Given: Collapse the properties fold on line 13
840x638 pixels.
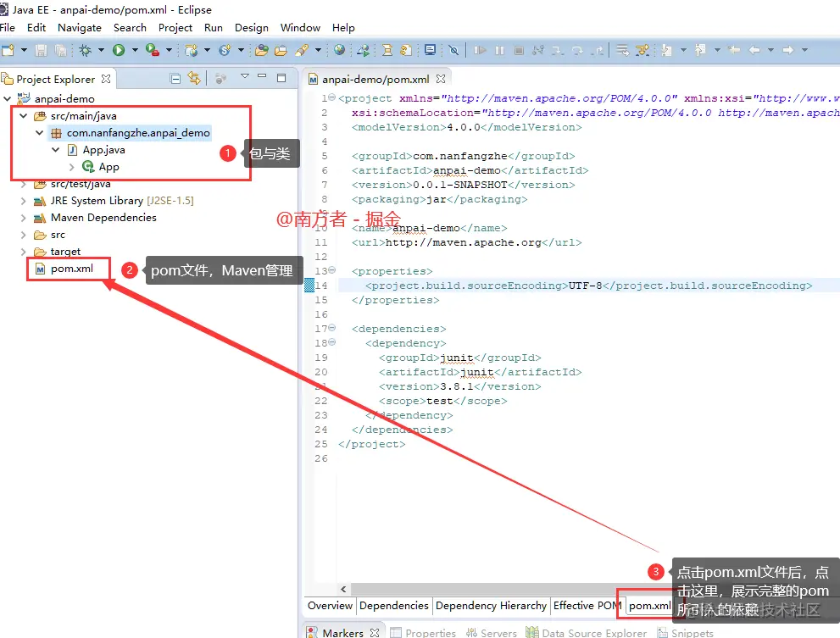Looking at the screenshot, I should (332, 270).
